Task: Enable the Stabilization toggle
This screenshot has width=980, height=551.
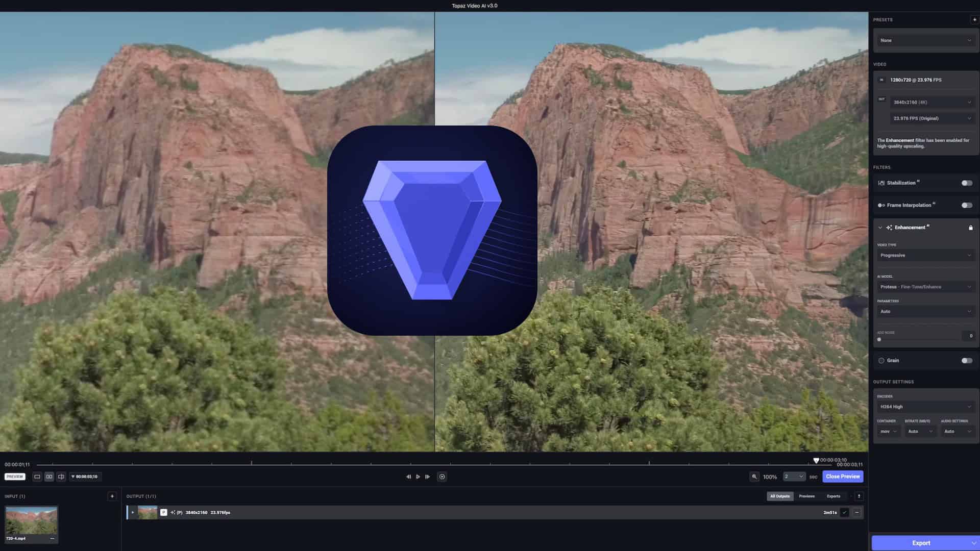Action: pyautogui.click(x=967, y=183)
